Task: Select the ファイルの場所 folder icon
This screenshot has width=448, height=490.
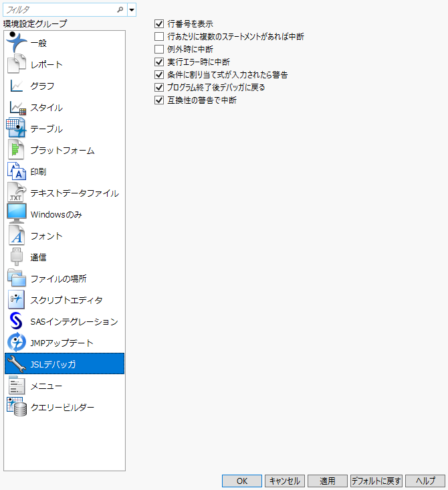Action: [x=17, y=278]
